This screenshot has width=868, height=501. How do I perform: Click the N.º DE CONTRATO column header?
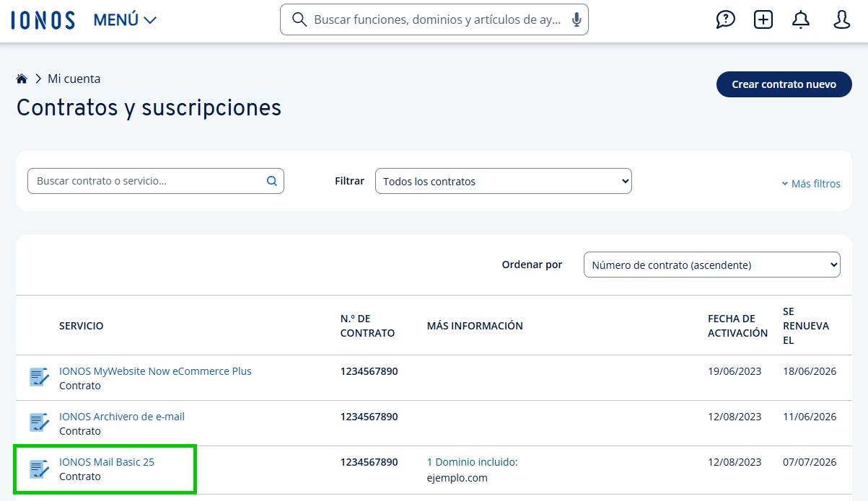click(367, 326)
